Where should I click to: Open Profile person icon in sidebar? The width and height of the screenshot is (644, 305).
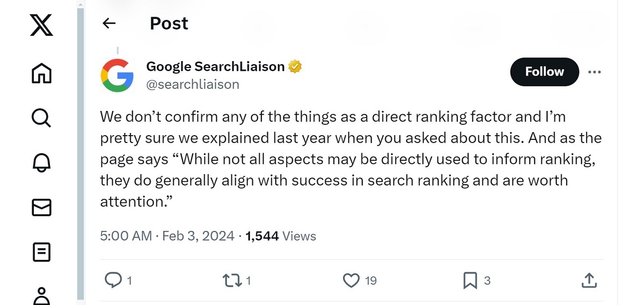41,295
